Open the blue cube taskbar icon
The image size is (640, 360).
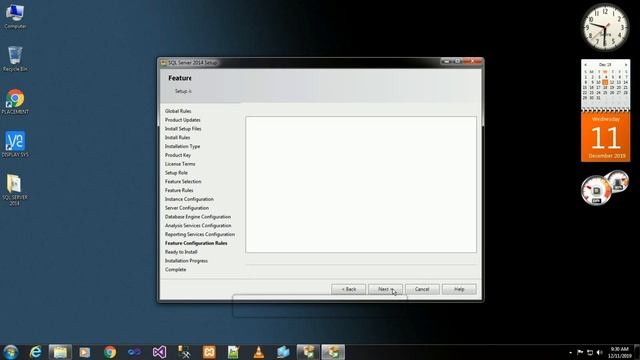283,352
